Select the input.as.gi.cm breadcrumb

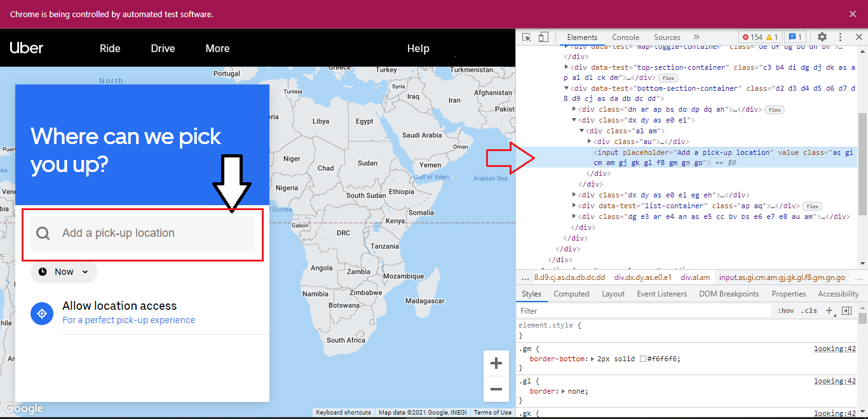(x=782, y=277)
